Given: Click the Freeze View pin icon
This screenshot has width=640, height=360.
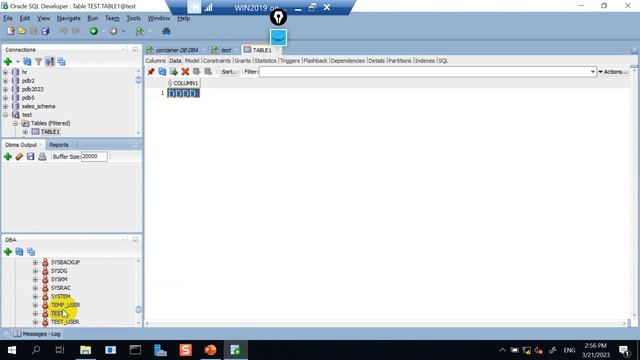Looking at the screenshot, I should click(x=151, y=72).
